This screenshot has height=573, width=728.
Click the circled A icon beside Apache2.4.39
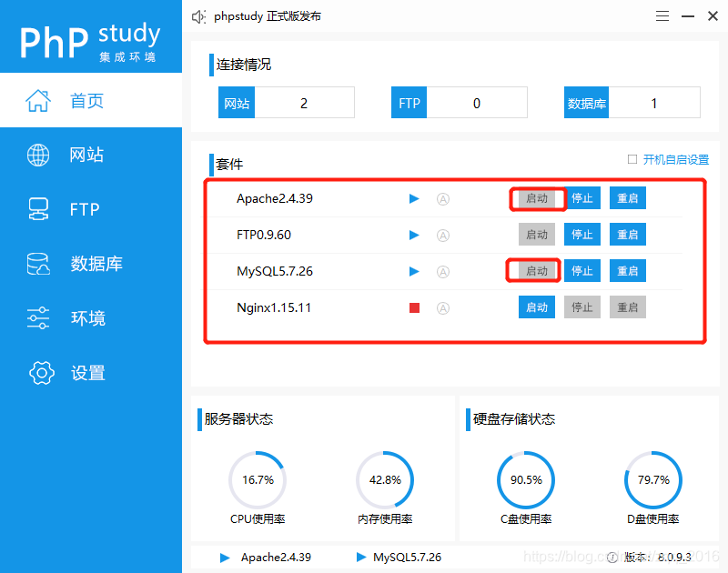pos(443,198)
